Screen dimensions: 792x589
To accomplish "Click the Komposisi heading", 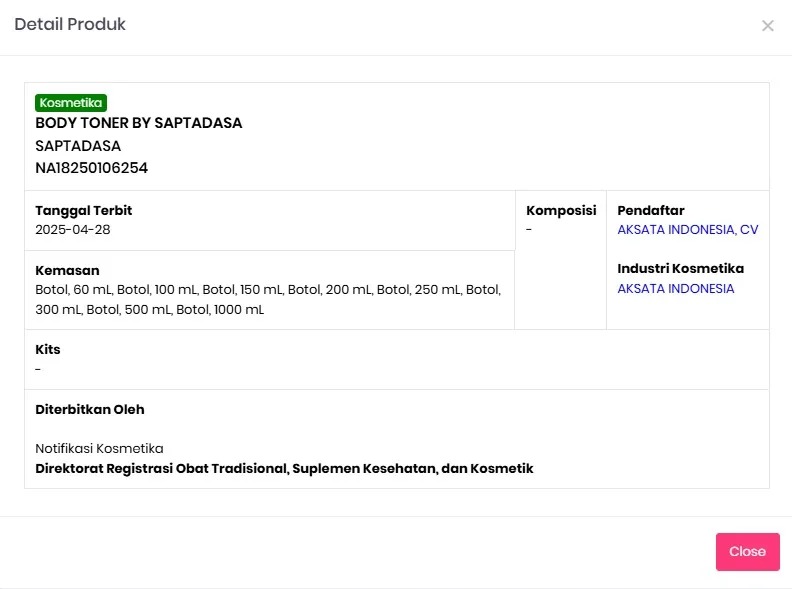I will click(x=561, y=211).
